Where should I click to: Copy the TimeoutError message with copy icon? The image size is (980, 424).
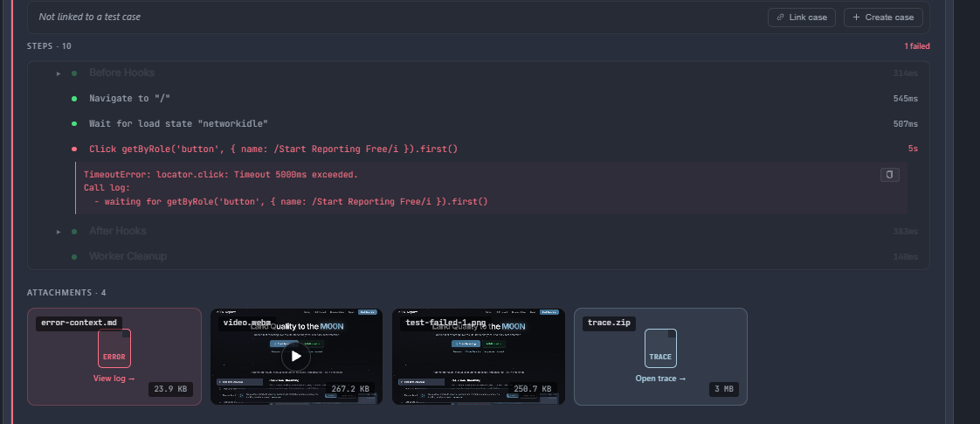[x=890, y=175]
